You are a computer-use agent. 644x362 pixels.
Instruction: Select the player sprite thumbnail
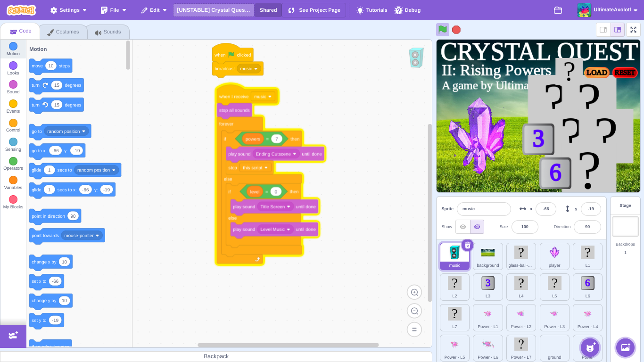click(x=554, y=256)
